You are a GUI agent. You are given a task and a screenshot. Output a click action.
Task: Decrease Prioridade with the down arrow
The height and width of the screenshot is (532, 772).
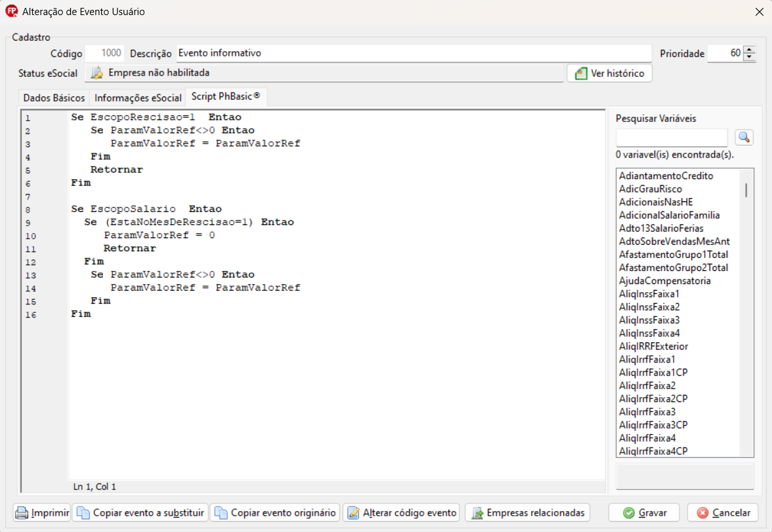pos(750,57)
